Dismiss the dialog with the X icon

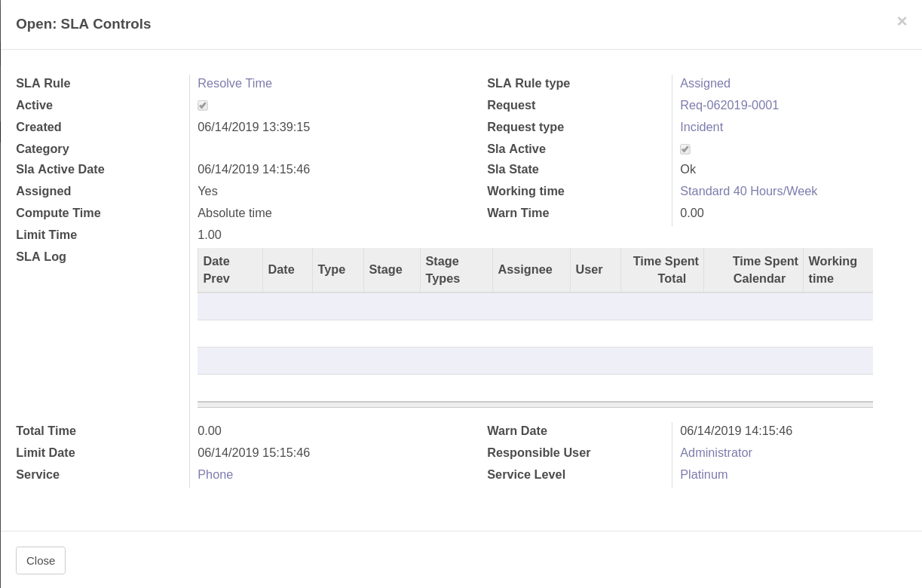[902, 21]
